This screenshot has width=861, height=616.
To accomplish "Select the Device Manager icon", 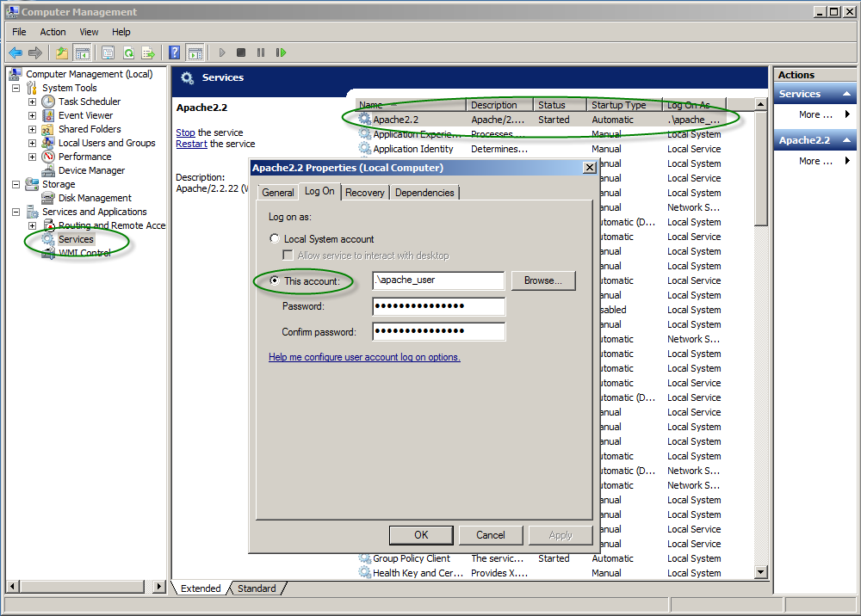I will point(48,170).
